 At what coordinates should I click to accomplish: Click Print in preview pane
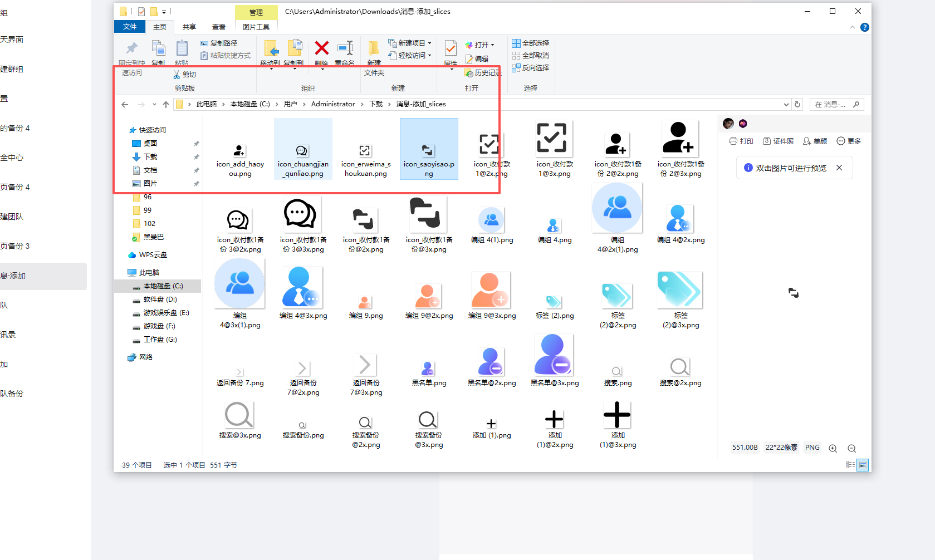click(741, 141)
